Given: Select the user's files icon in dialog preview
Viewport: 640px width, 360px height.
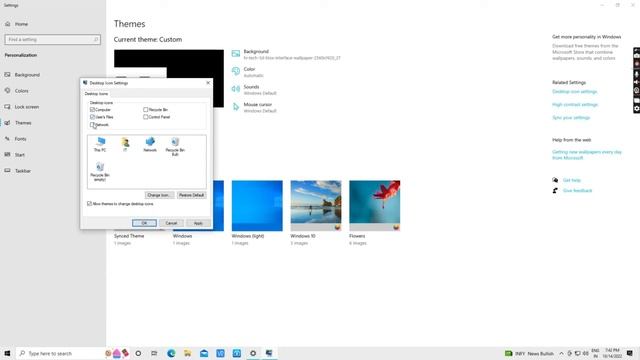Looking at the screenshot, I should 125,144.
